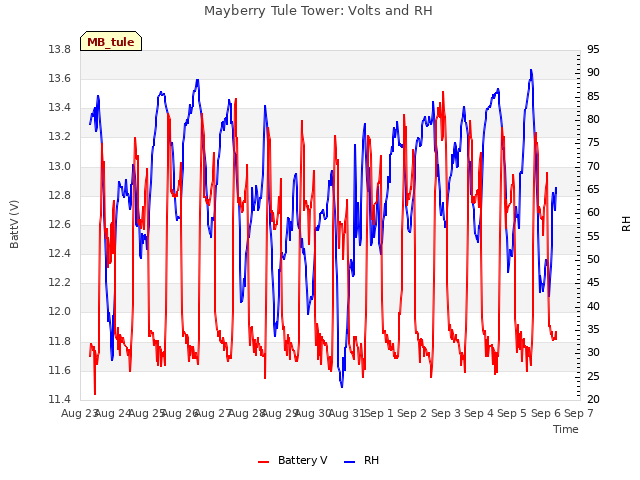Select the MB_tule label box
Screen dimensions: 640x480
(111, 41)
